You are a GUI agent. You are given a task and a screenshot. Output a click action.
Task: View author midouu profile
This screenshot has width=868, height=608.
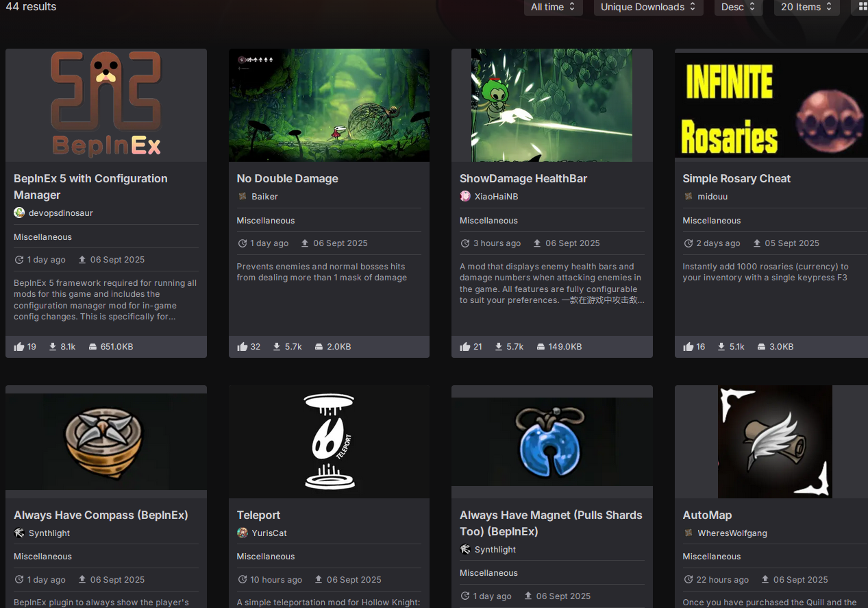pyautogui.click(x=712, y=196)
